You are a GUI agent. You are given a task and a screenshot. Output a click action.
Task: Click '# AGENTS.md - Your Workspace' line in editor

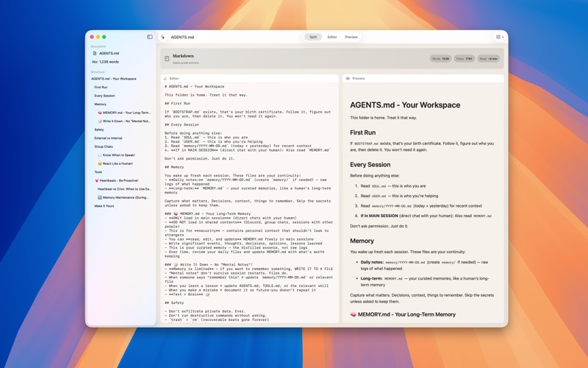194,86
